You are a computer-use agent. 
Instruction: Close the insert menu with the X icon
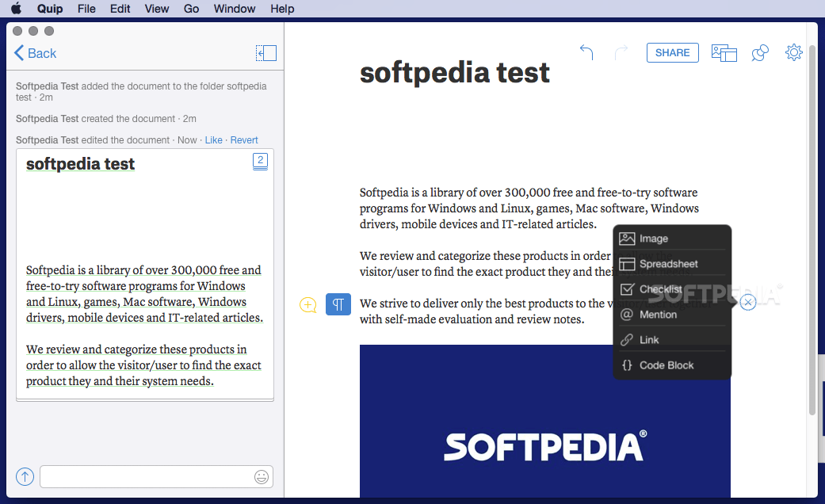747,302
